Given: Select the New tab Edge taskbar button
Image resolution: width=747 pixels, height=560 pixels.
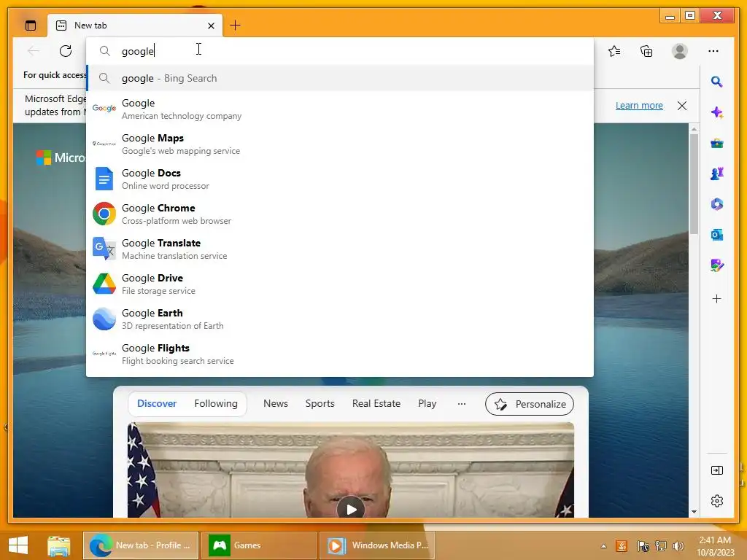Looking at the screenshot, I should (x=141, y=545).
